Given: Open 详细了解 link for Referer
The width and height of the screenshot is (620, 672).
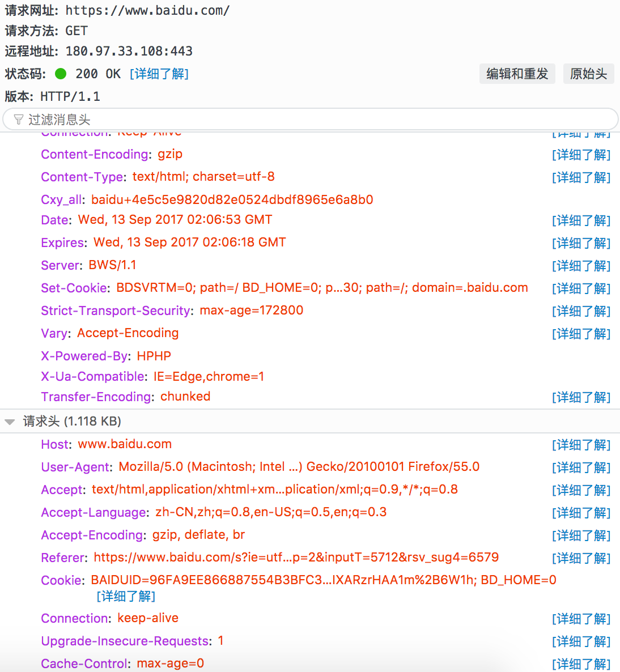Looking at the screenshot, I should [x=581, y=559].
